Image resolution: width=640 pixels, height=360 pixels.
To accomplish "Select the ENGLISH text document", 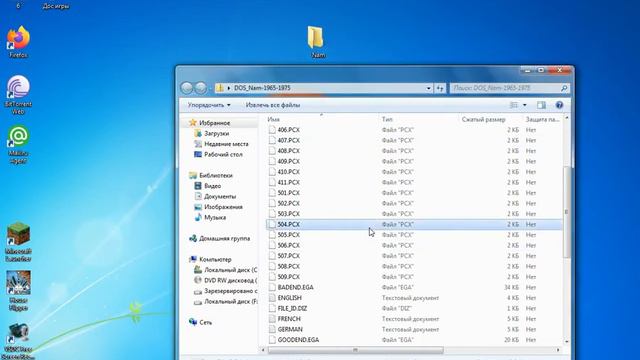I will [289, 298].
